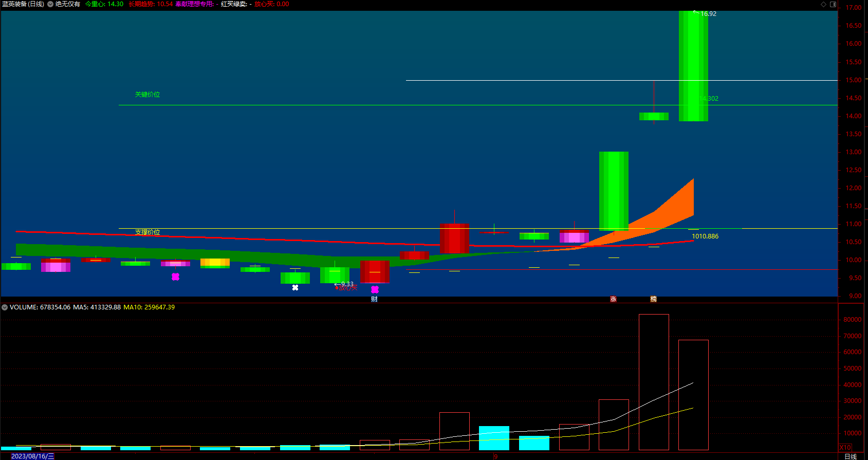The width and height of the screenshot is (868, 460).
Task: Select the large red candle above support line
Action: pyautogui.click(x=454, y=238)
